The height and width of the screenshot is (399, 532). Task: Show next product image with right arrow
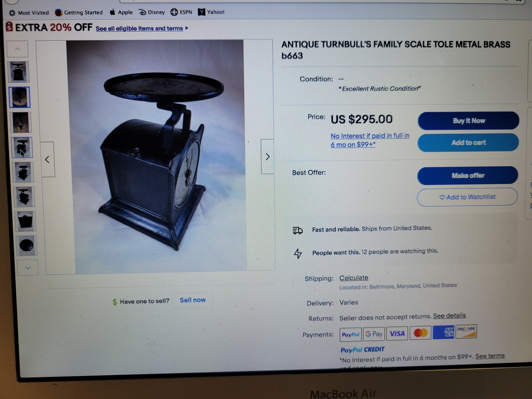[267, 157]
